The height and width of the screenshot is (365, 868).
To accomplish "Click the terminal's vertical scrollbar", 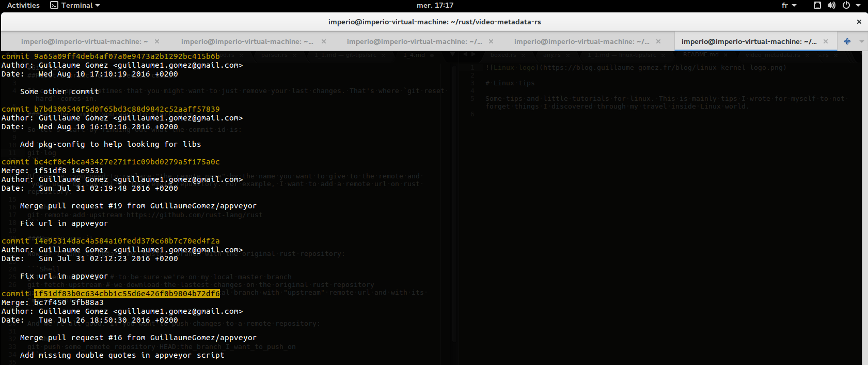I will tap(864, 208).
